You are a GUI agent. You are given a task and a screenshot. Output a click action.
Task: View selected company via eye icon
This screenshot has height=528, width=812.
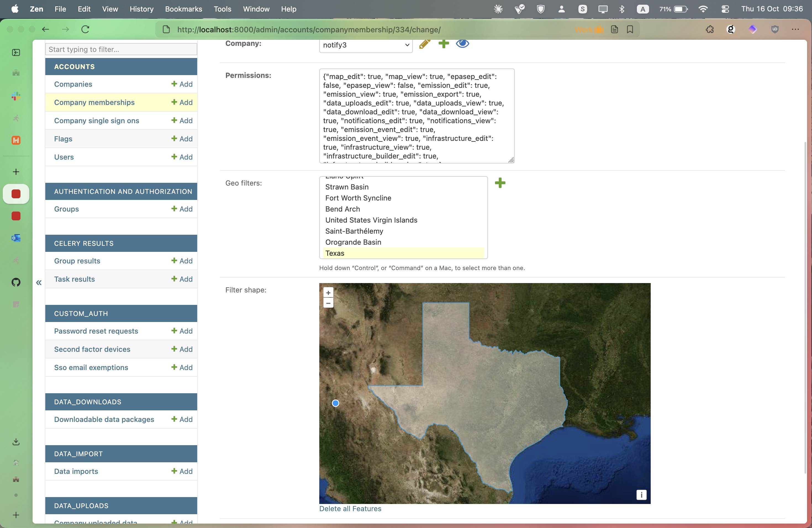462,44
